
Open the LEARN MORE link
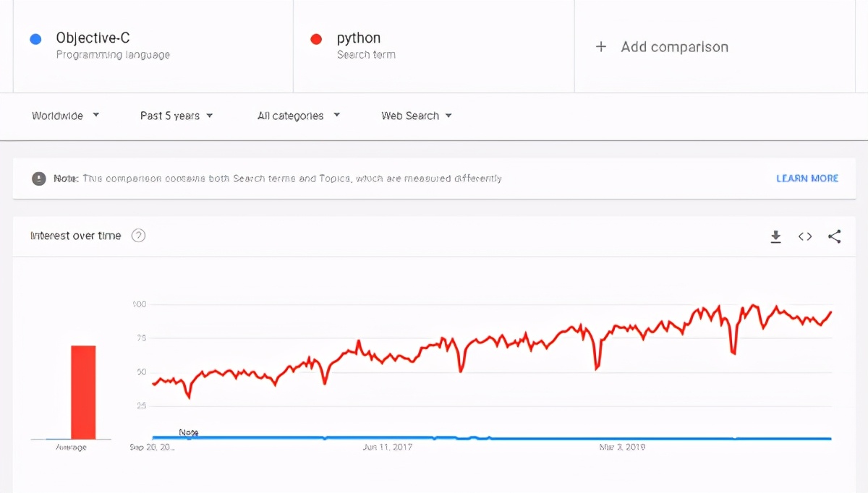[807, 179]
